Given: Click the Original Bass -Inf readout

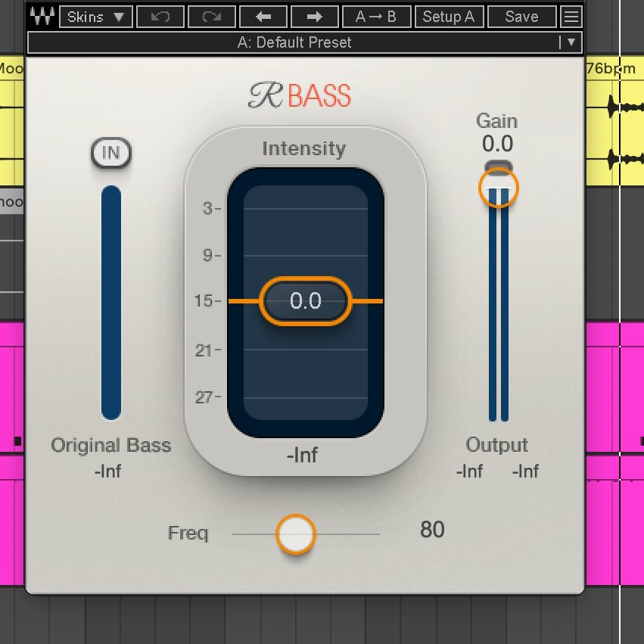Looking at the screenshot, I should pos(107,471).
